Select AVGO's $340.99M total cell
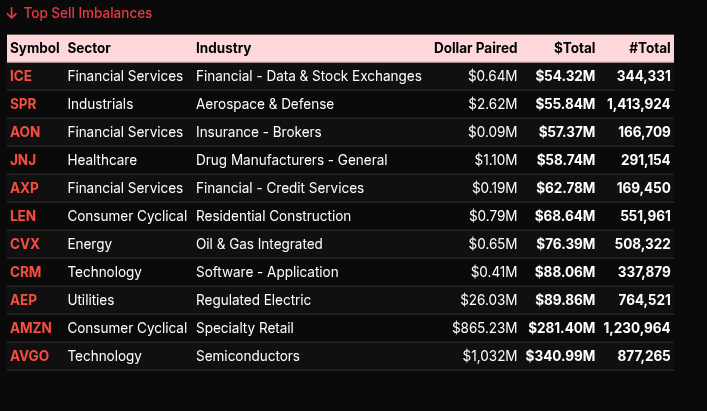The height and width of the screenshot is (411, 707). point(565,356)
